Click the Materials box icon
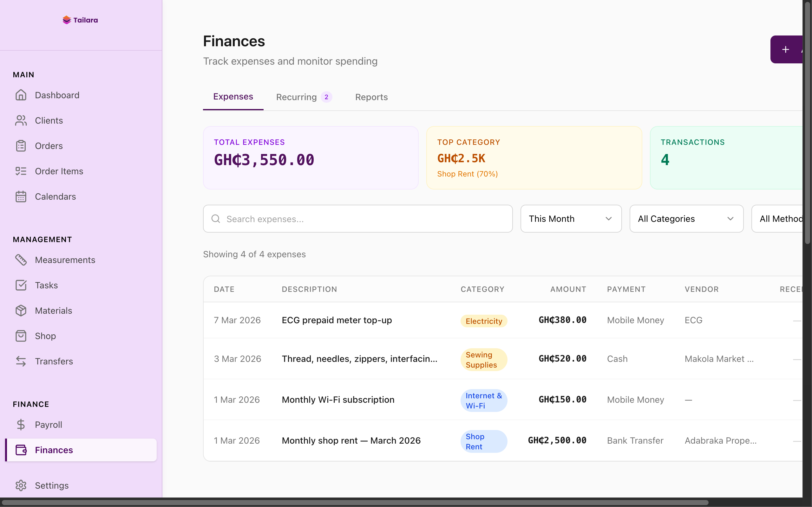Viewport: 812px width, 507px height. pos(21,311)
